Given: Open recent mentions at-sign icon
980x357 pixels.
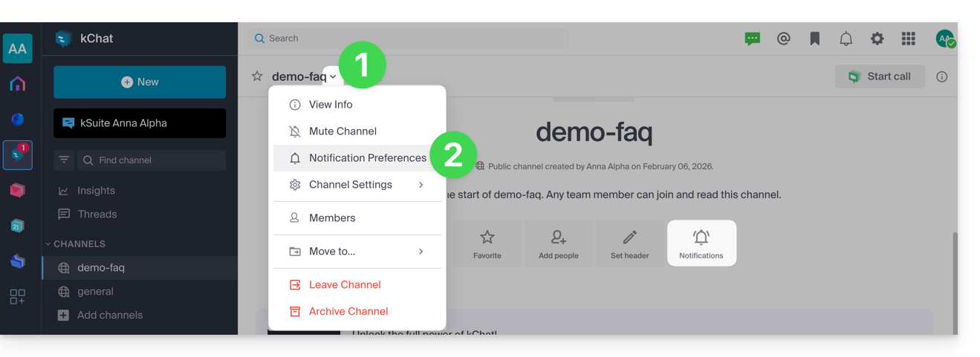Looking at the screenshot, I should [783, 39].
